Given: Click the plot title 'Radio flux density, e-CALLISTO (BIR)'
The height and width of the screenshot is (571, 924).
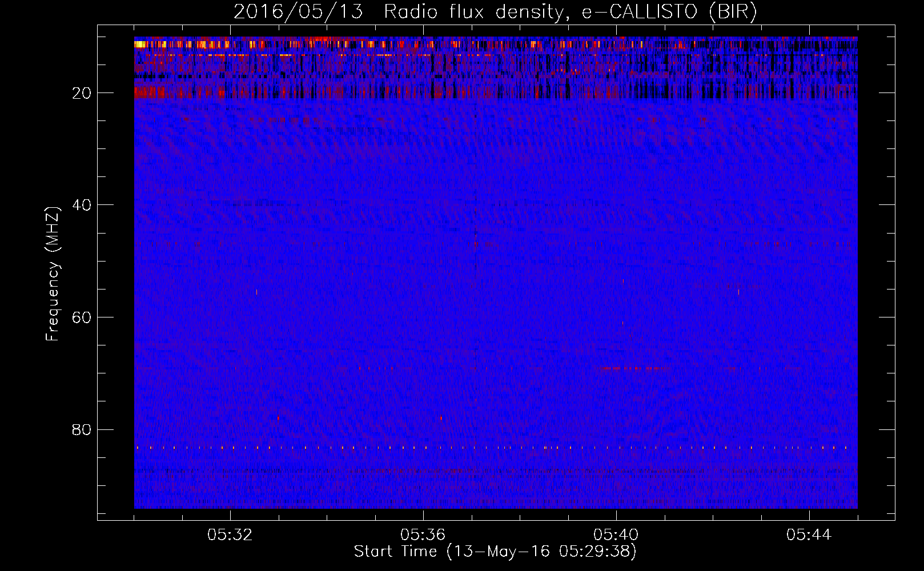Looking at the screenshot, I should [x=571, y=11].
